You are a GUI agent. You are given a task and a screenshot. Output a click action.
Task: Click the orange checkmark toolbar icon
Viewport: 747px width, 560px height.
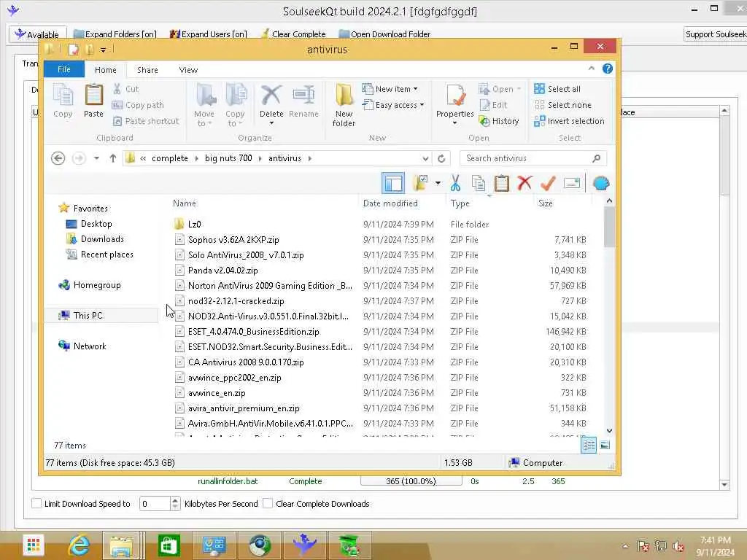click(548, 183)
